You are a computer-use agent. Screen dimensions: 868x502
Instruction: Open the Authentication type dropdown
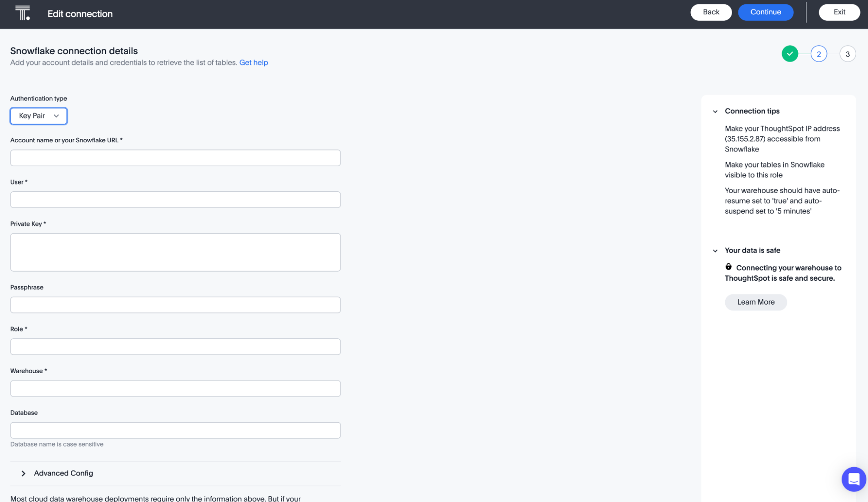[38, 116]
